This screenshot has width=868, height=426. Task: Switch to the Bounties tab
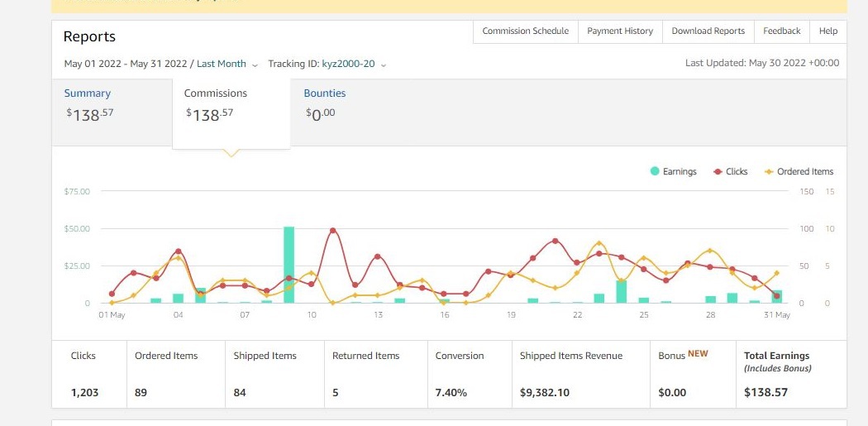(x=324, y=105)
